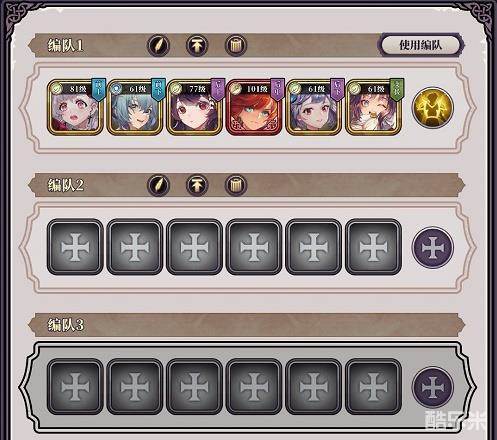Image resolution: width=497 pixels, height=440 pixels.
Task: Click the first empty slot in 编队3
Action: click(x=75, y=387)
